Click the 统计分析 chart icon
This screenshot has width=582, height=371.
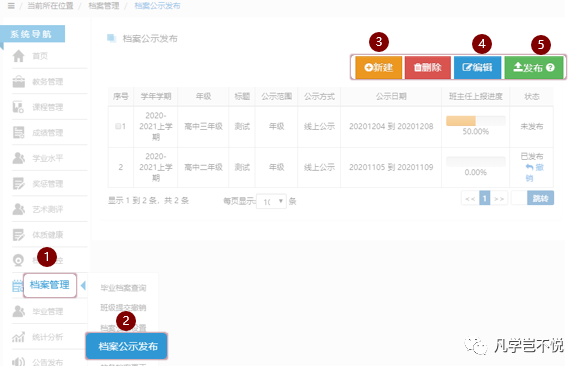(x=19, y=337)
